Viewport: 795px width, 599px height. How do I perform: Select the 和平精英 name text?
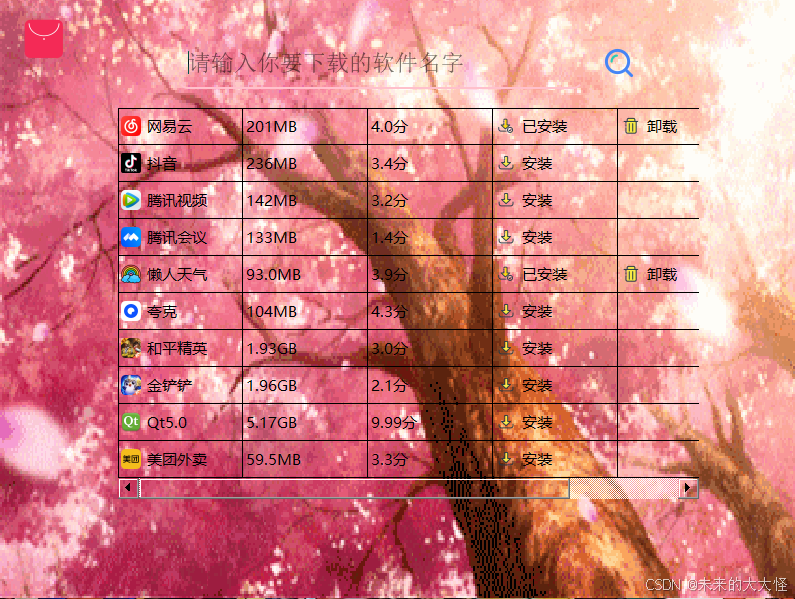pos(177,348)
